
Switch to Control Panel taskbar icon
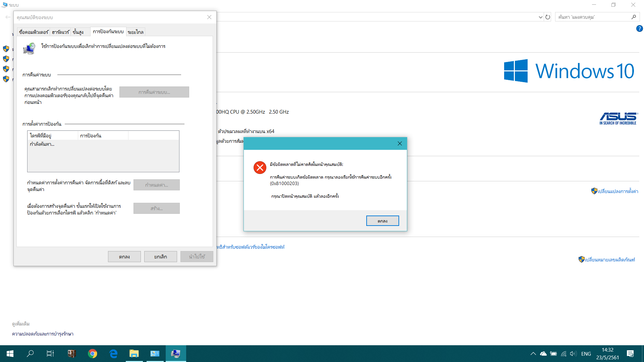155,354
